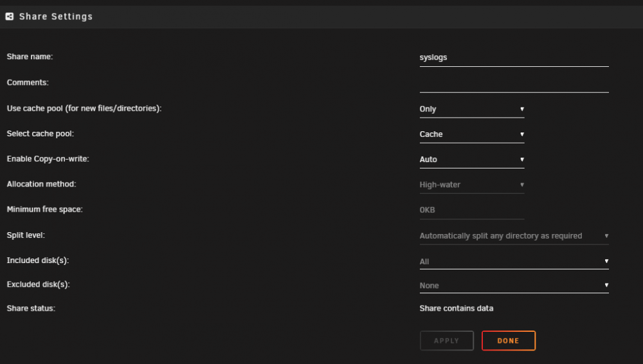Click the 'Enable Copy-on-write:' label
This screenshot has height=364, width=643.
tap(48, 159)
